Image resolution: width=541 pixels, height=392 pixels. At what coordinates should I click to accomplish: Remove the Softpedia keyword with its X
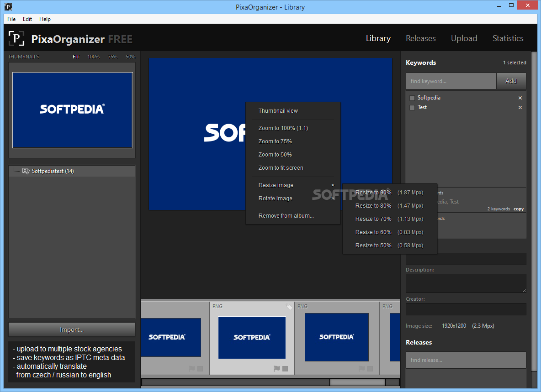pyautogui.click(x=520, y=98)
